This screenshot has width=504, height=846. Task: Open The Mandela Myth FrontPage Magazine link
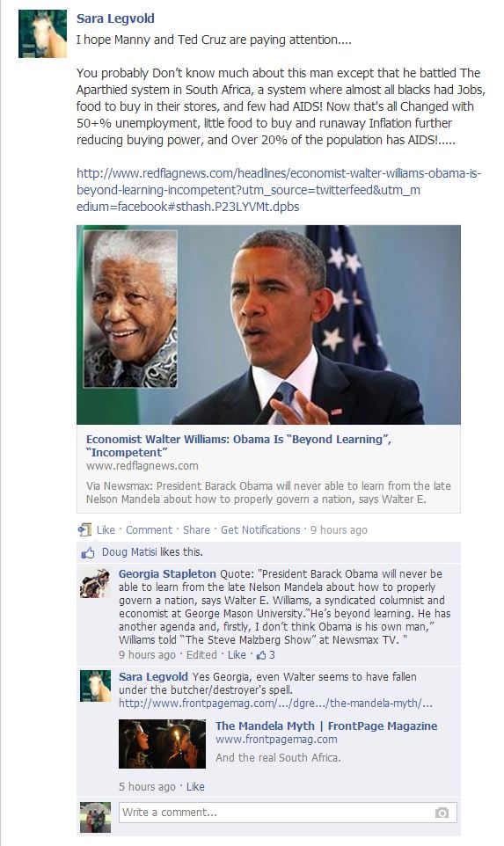coord(326,726)
